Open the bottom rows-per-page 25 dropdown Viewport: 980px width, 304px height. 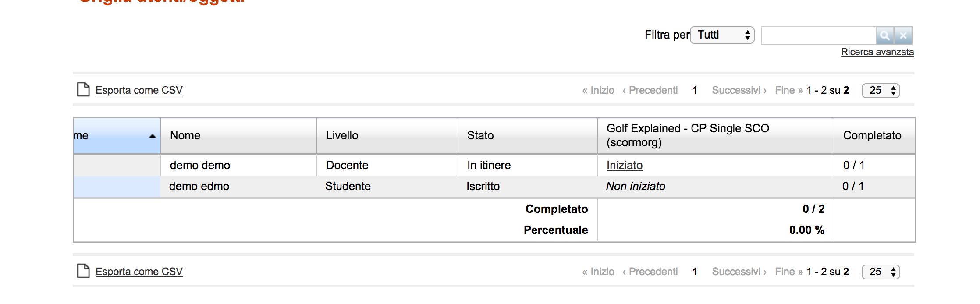click(x=881, y=272)
